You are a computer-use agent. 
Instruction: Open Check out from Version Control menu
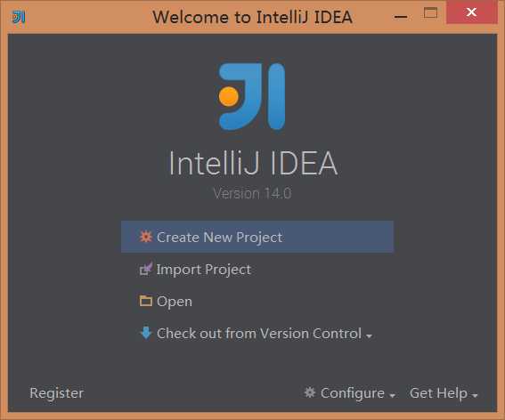click(259, 334)
